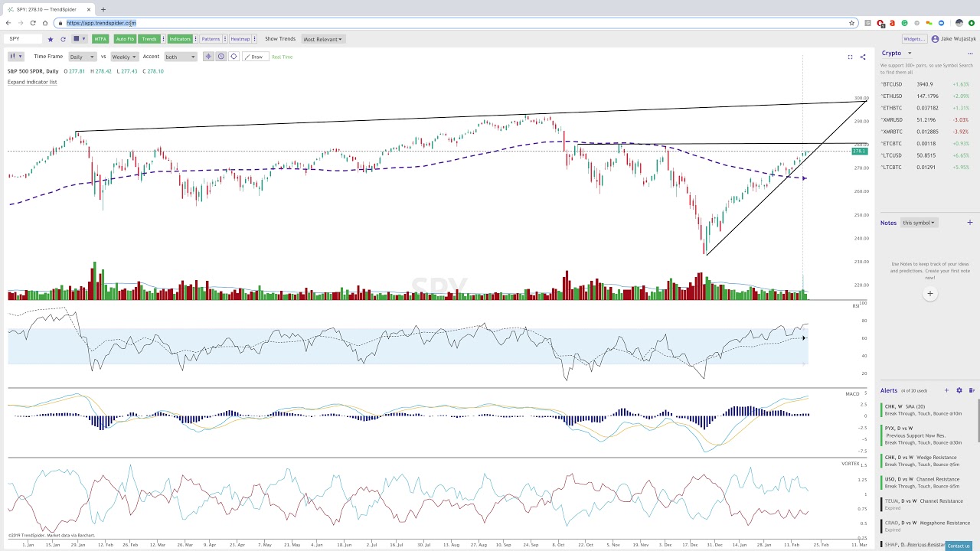
Task: Open the chart layout selector dropdown
Action: pos(80,39)
